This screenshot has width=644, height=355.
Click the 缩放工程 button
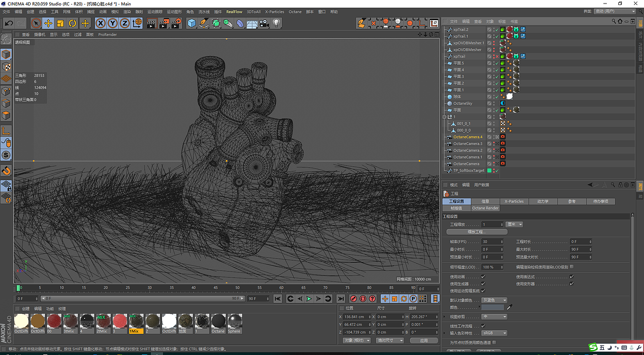point(477,232)
